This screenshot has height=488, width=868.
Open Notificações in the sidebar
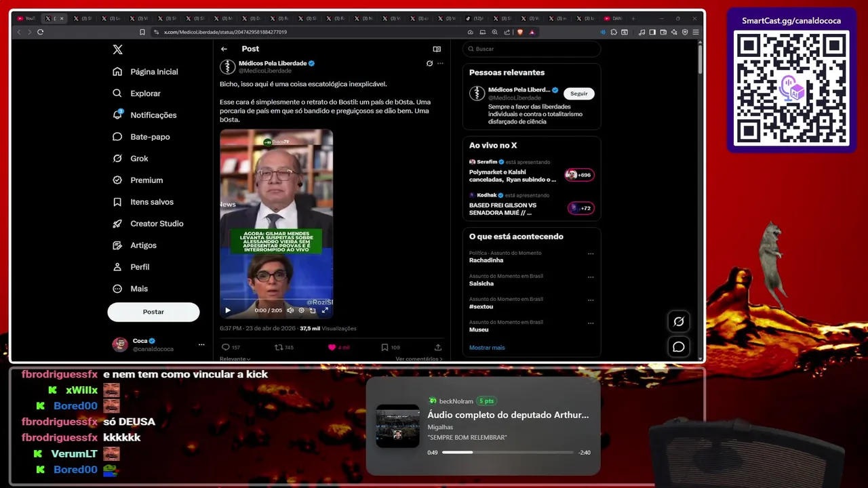[144, 115]
